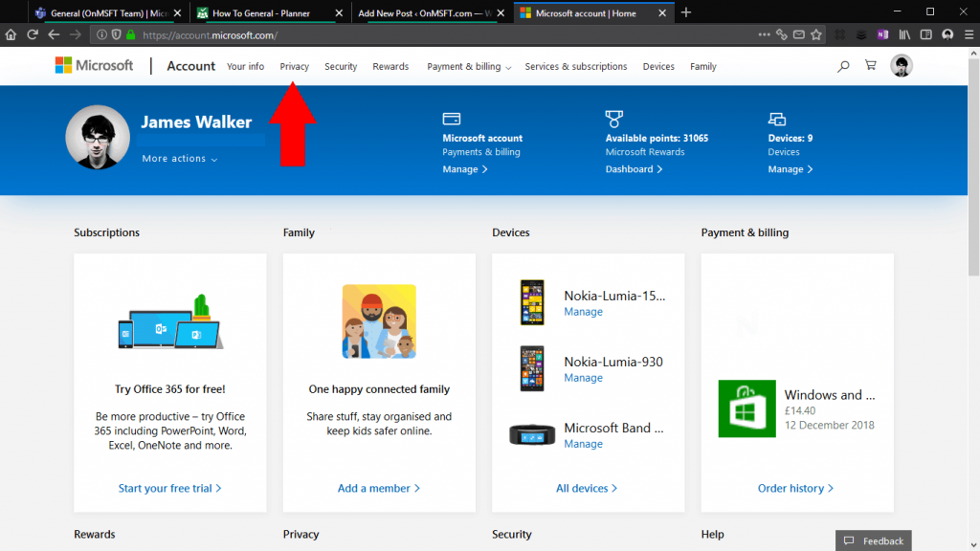Show sidebars using the sidebar icon
The width and height of the screenshot is (980, 551).
pyautogui.click(x=926, y=35)
